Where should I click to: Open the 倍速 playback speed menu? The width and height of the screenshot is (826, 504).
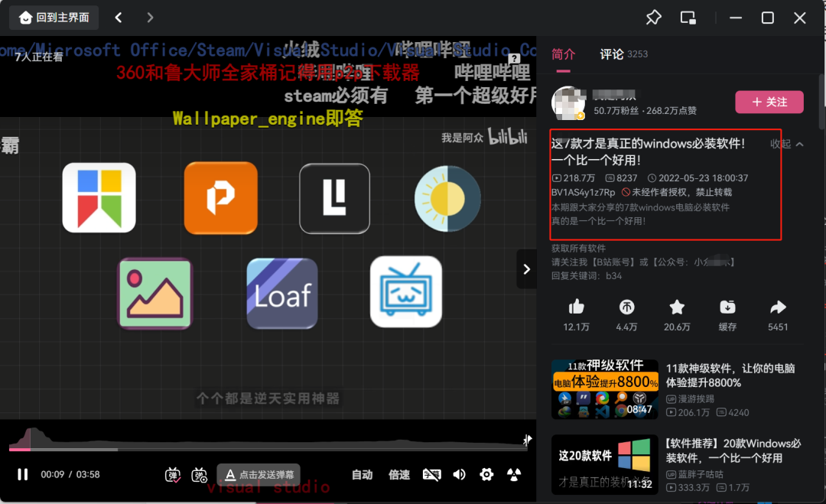(x=398, y=475)
